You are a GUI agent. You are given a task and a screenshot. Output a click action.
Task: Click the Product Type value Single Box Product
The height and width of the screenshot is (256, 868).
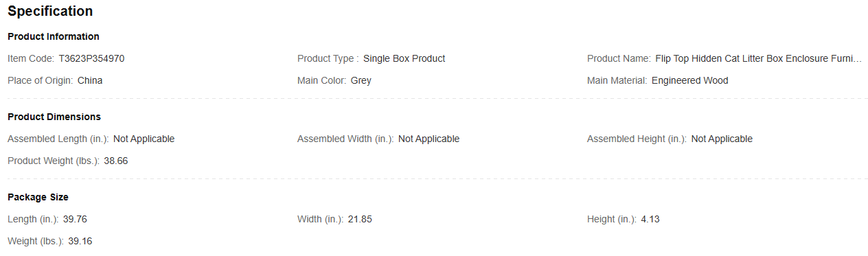pos(404,59)
